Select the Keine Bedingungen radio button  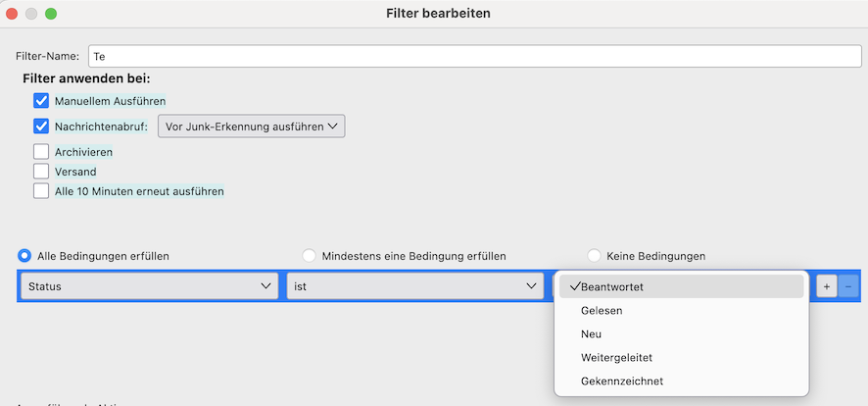coord(594,256)
